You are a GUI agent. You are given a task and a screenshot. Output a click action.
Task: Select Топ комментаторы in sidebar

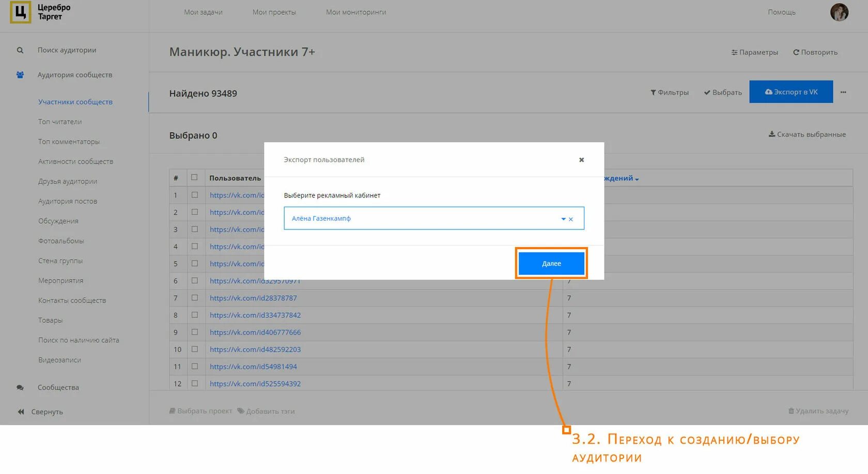point(69,142)
